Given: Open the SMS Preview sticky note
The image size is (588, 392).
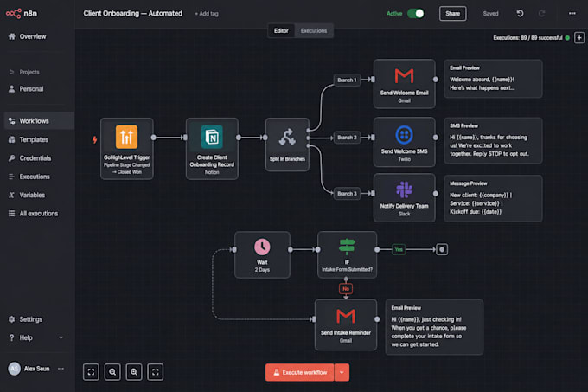Looking at the screenshot, I should 493,140.
